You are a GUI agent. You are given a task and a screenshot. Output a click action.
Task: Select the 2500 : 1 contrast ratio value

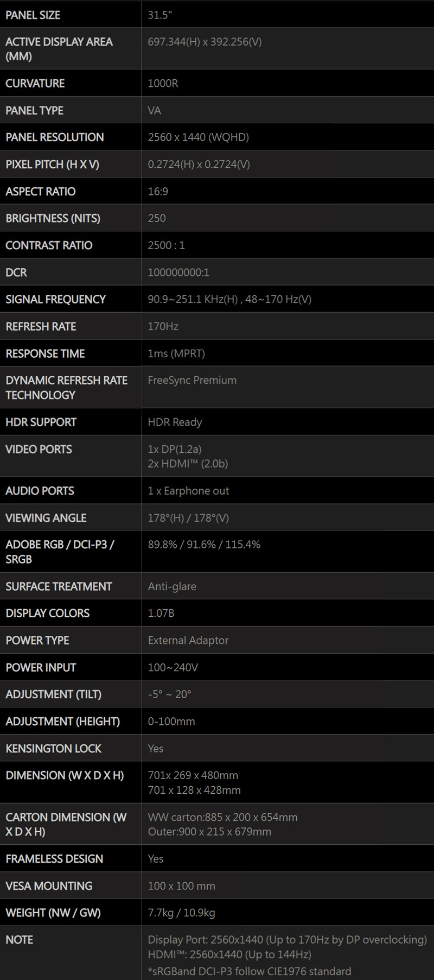coord(166,245)
